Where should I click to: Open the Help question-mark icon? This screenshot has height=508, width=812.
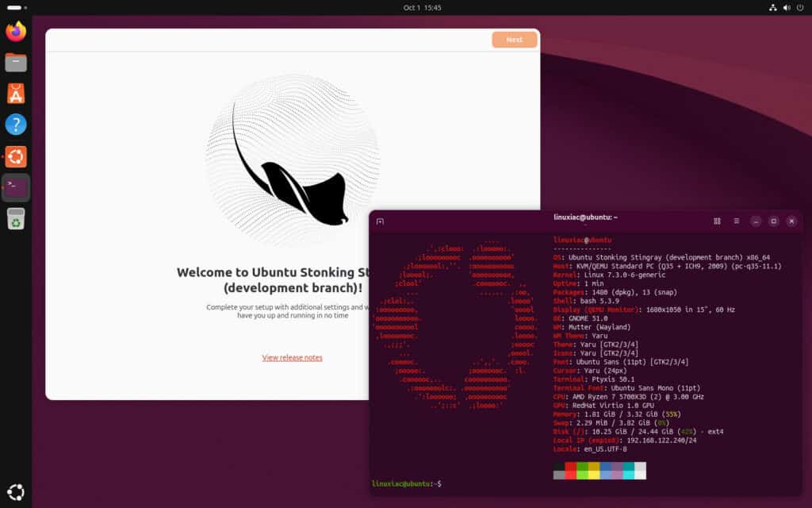point(16,125)
